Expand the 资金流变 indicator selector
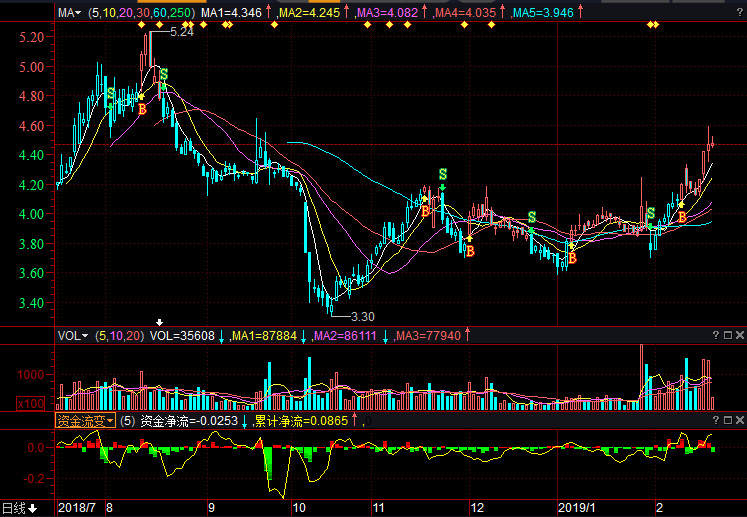747x517 pixels. point(85,422)
